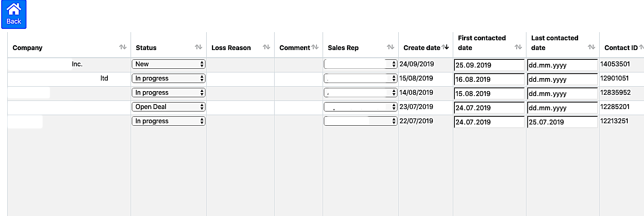Edit first contacted date 25.09.2019 field
The image size is (644, 216).
coord(489,65)
